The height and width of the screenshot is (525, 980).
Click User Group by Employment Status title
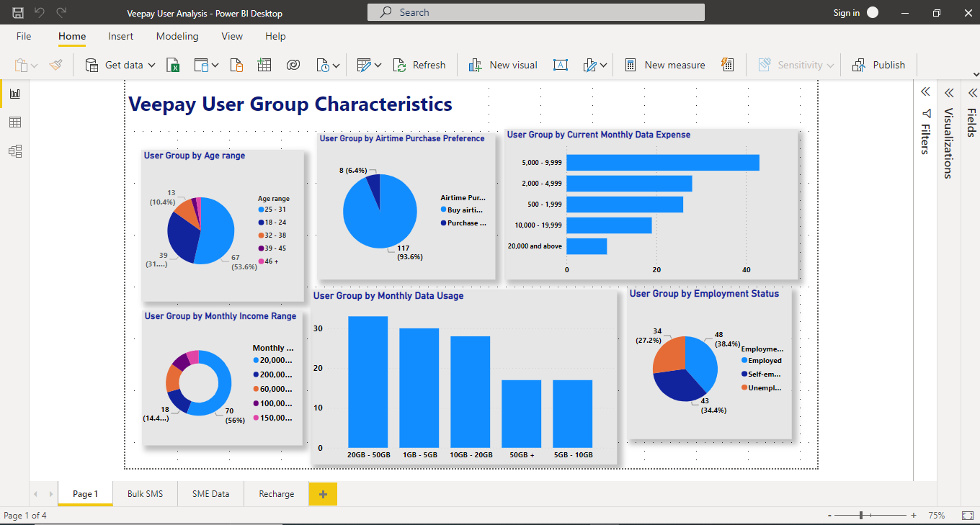point(704,294)
